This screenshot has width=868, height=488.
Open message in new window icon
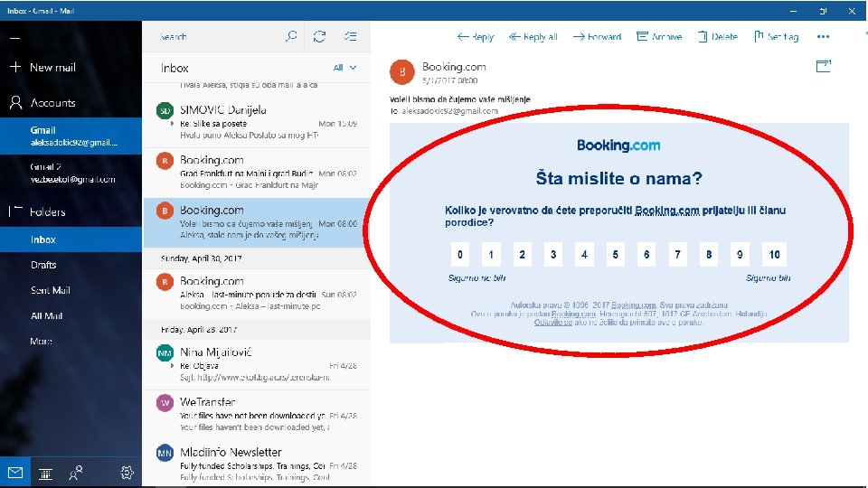coord(824,66)
